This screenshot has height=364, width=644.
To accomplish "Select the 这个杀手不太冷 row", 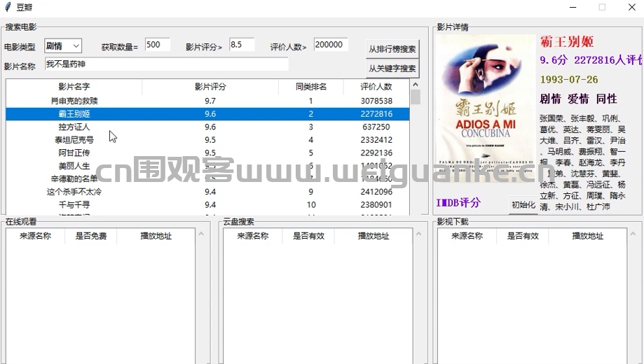I will (x=207, y=192).
